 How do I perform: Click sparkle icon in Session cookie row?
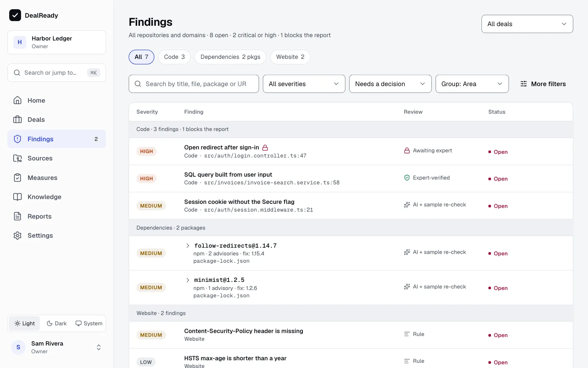(x=407, y=205)
